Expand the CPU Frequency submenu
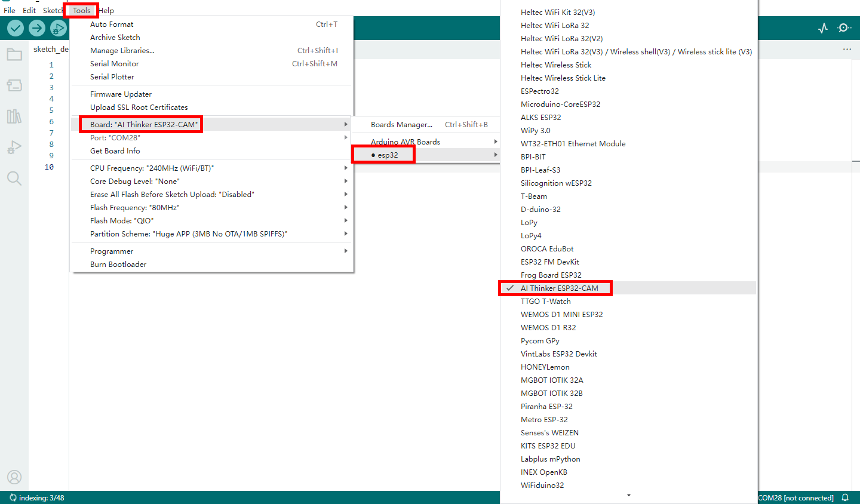Viewport: 860px width, 504px height. click(x=212, y=168)
